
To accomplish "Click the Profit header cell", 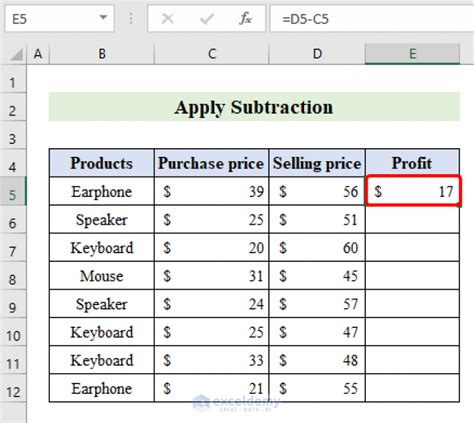I will pos(412,163).
